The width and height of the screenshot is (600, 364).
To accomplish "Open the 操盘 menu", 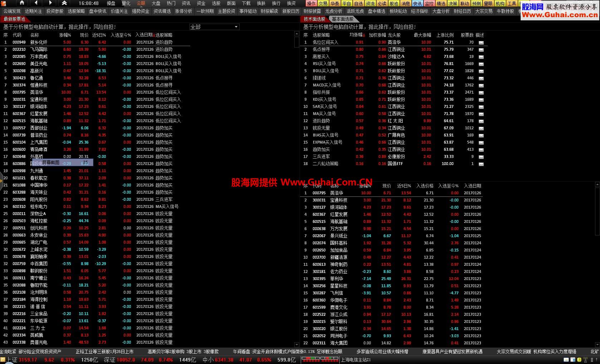I will click(111, 3).
